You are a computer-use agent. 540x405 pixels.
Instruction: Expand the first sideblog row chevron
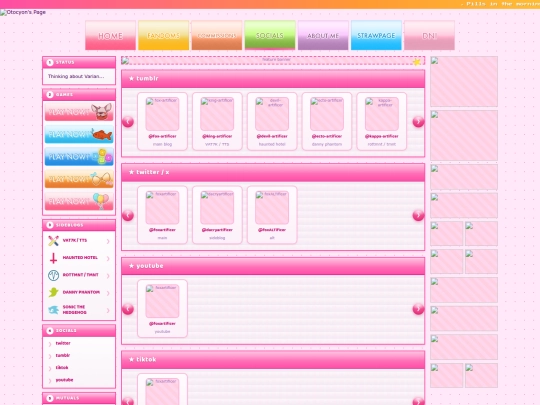[x=108, y=241]
